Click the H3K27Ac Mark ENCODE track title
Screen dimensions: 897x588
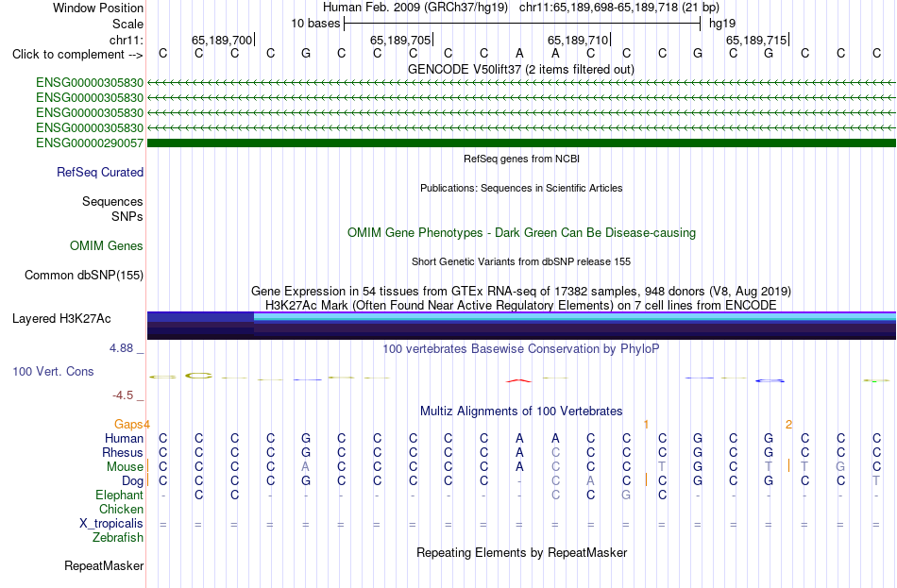click(521, 306)
